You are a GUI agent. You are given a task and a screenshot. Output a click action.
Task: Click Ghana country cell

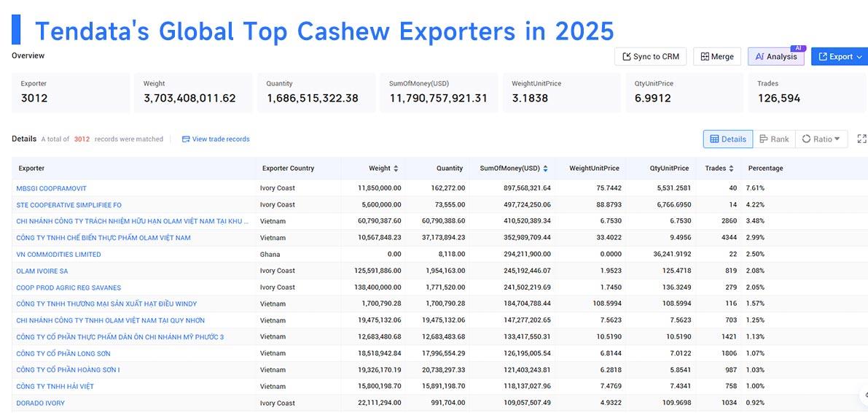(270, 255)
